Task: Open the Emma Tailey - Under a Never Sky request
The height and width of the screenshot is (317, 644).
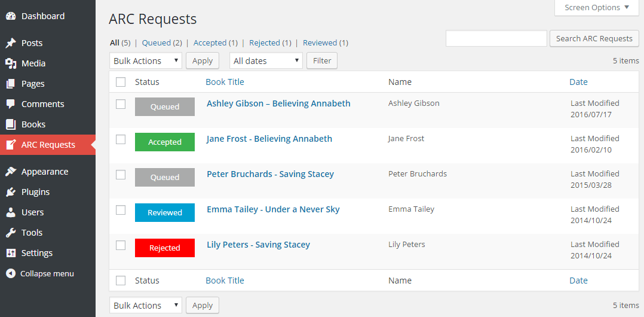Action: point(273,209)
